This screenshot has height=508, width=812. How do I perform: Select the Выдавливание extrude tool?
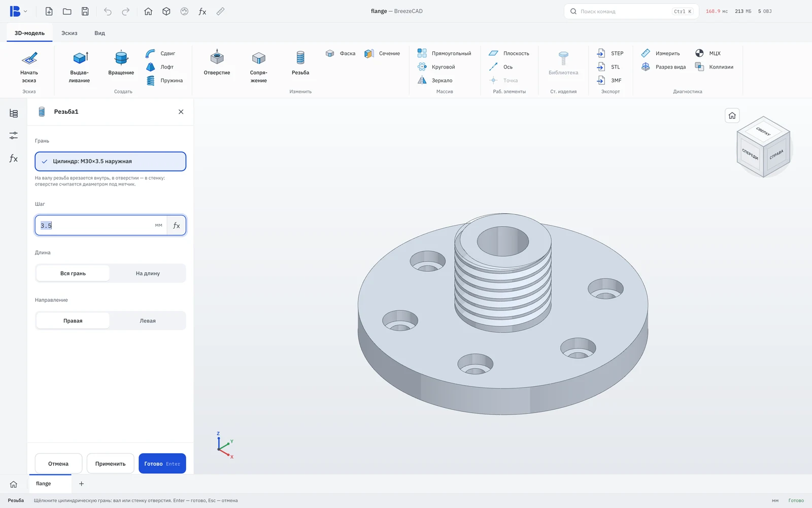(x=79, y=67)
